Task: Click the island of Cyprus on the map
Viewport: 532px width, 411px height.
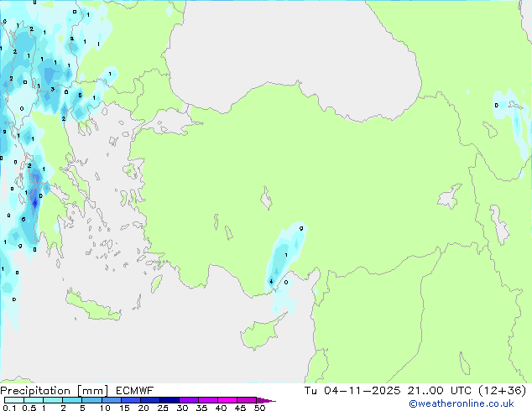Action: point(261,333)
